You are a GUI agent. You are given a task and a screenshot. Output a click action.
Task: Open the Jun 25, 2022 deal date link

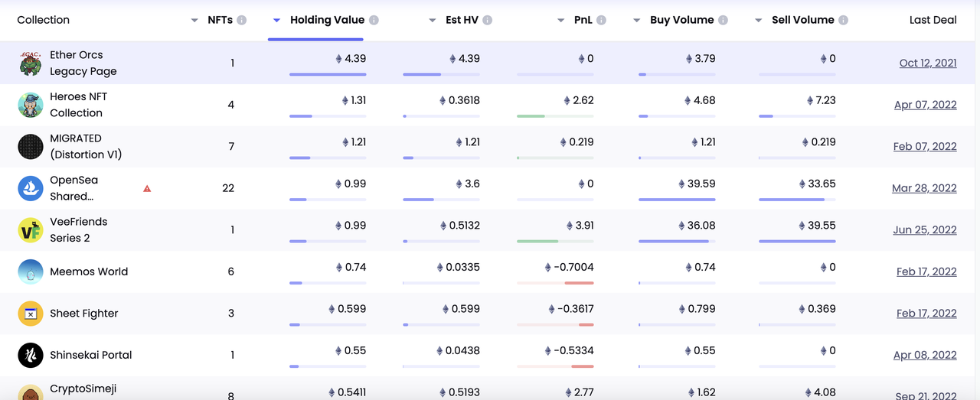click(924, 230)
